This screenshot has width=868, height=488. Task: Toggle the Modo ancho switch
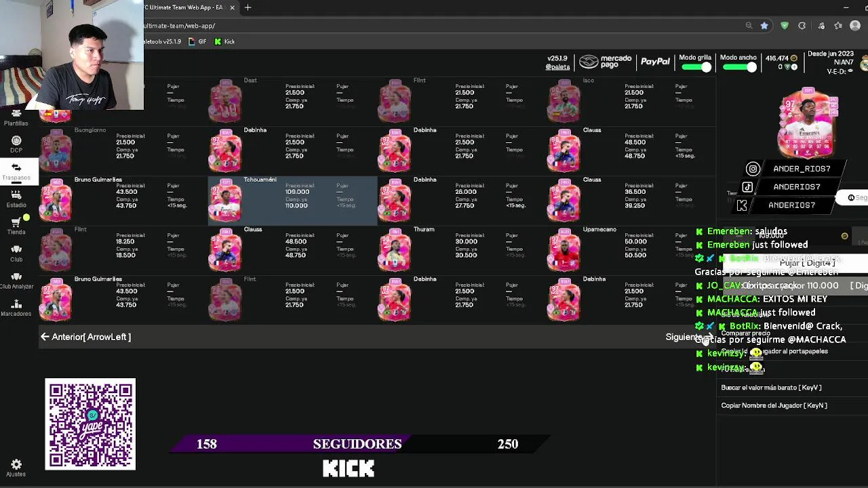(741, 67)
